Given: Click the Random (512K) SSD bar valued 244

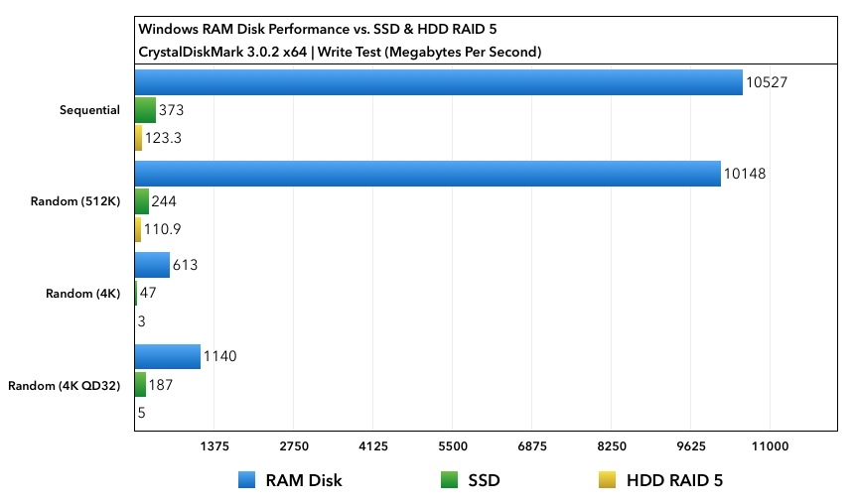Looking at the screenshot, I should 141,201.
